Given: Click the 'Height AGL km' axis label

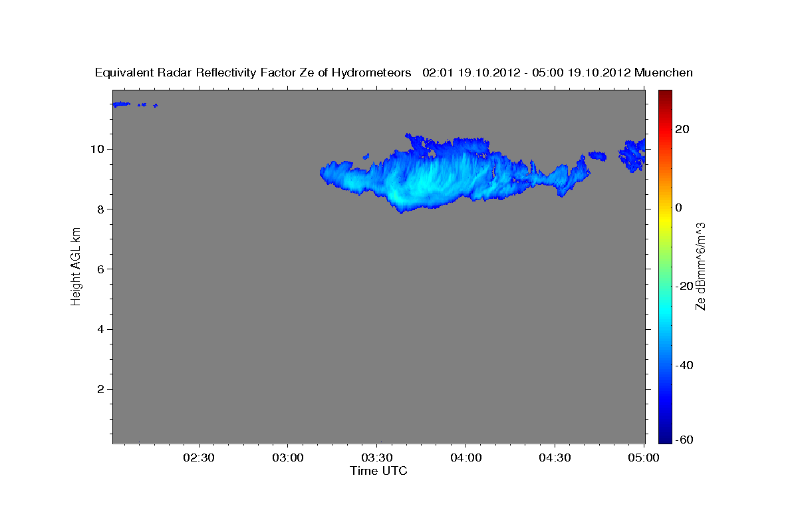Looking at the screenshot, I should coord(76,266).
